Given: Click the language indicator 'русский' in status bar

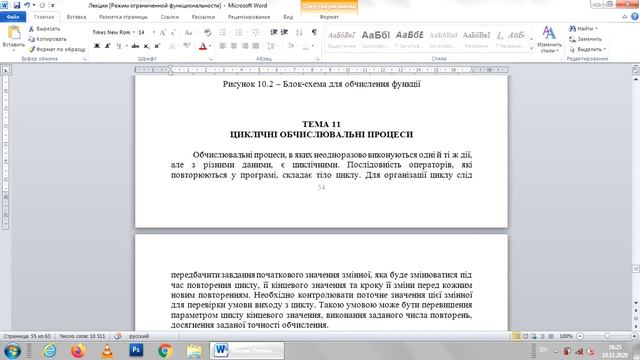Looking at the screenshot, I should (x=139, y=336).
